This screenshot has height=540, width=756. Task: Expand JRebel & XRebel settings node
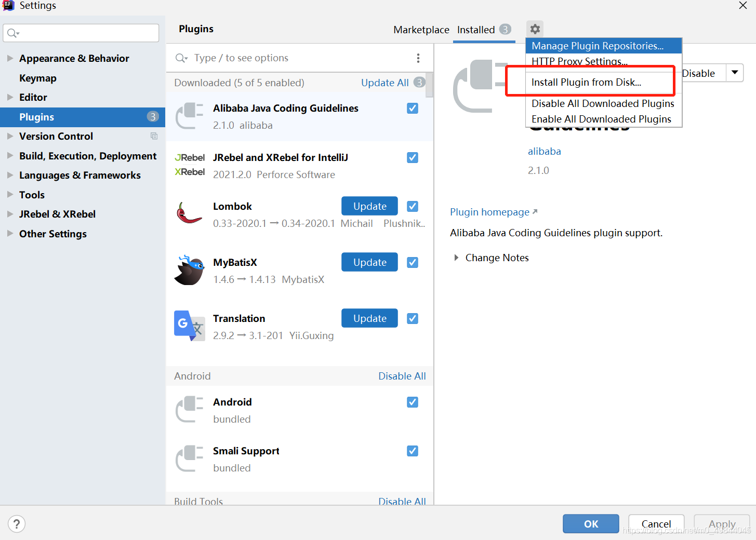[x=10, y=214]
